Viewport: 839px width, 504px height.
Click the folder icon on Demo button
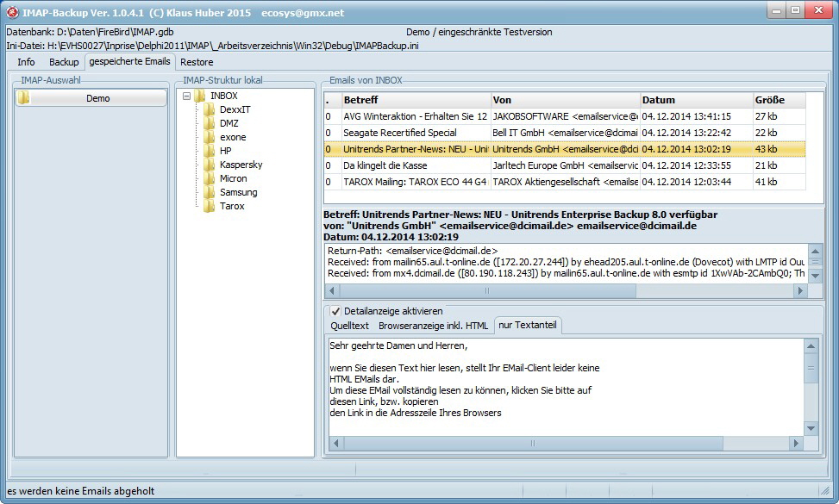(23, 98)
